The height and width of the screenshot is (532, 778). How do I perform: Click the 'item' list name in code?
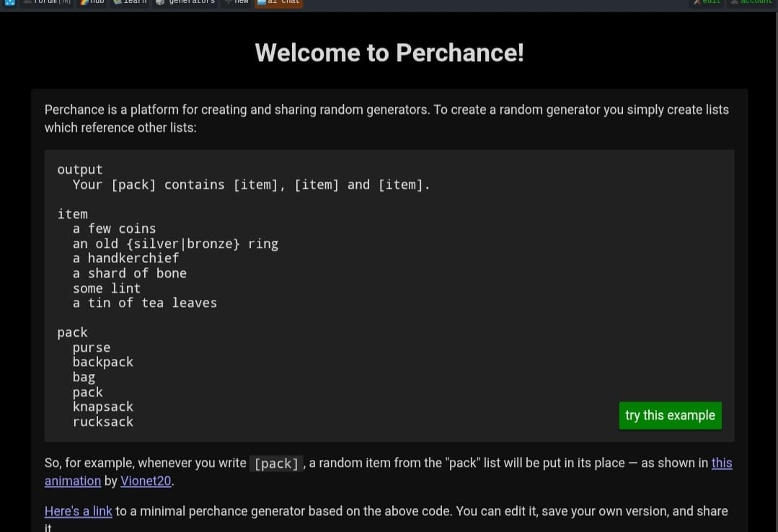pos(72,214)
